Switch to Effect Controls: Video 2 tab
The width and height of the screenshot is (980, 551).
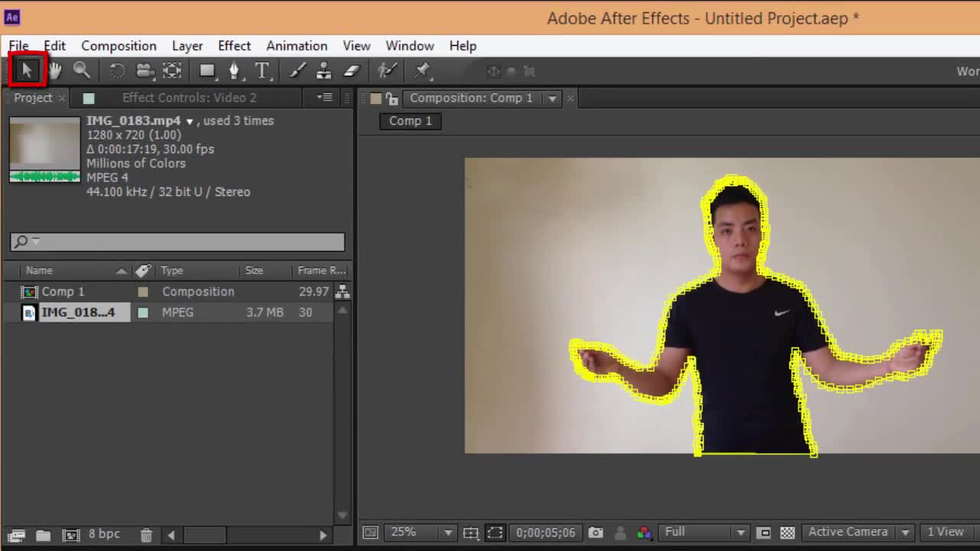189,98
